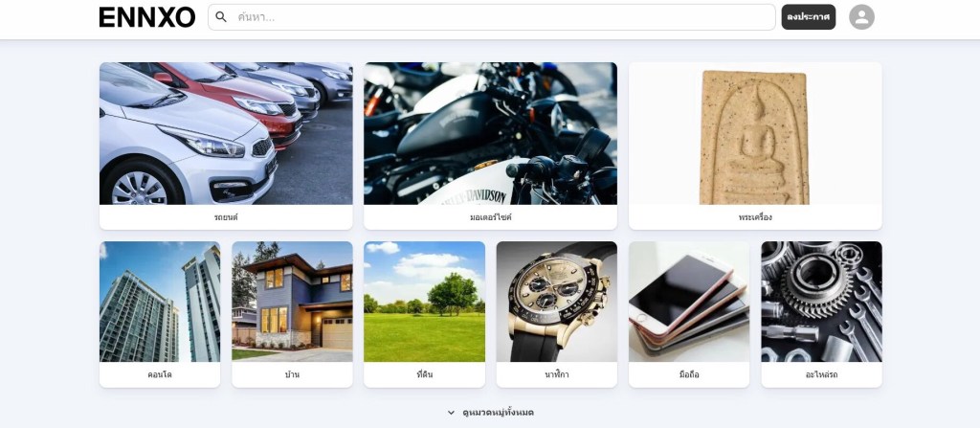Select the house category image บ้าน
Image resolution: width=980 pixels, height=428 pixels.
click(292, 302)
